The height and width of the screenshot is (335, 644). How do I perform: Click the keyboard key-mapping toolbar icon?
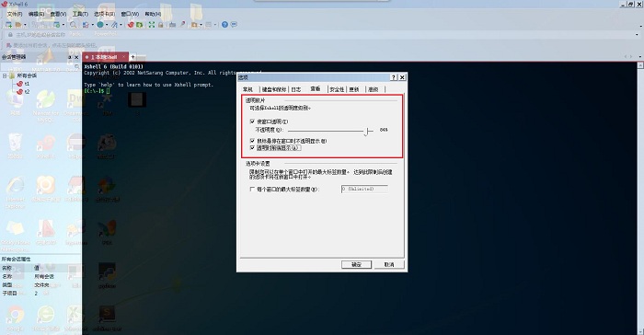click(x=173, y=25)
